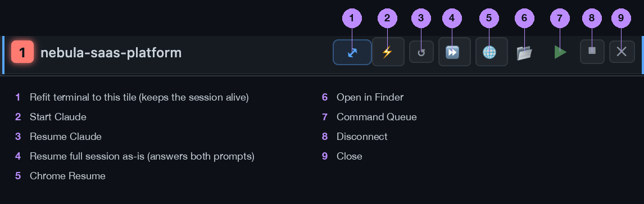Open in Finder using the folder icon
The image size is (644, 204).
524,52
